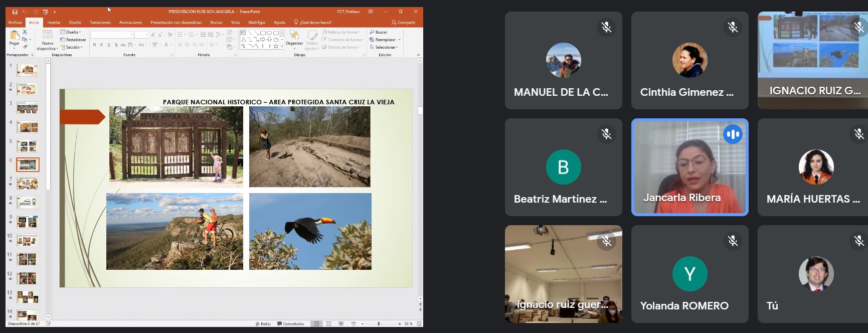
Task: Pick the oval shape in the gallery
Action: tap(269, 33)
